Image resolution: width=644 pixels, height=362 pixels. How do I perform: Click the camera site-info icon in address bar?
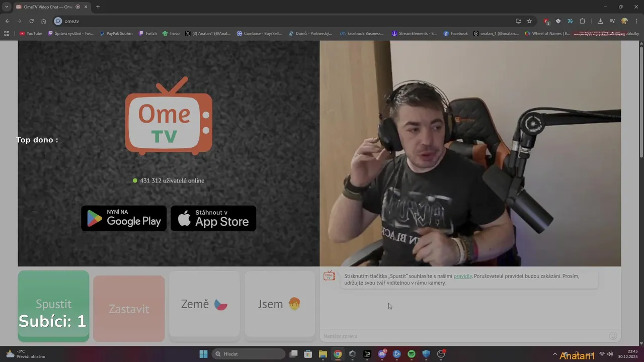(58, 21)
